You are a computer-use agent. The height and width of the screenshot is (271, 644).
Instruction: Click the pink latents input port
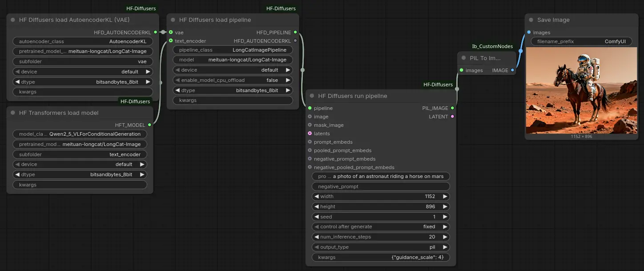(310, 133)
